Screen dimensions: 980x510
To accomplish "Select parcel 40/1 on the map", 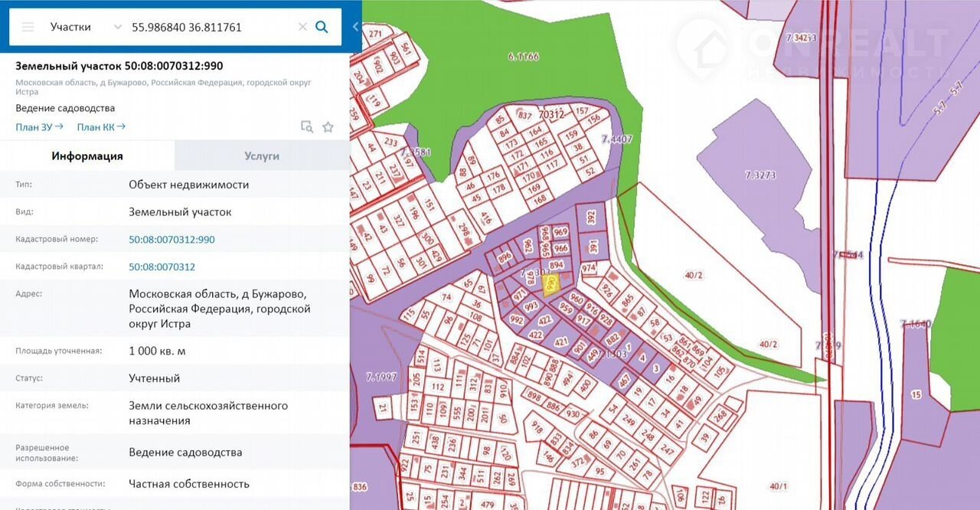I will (x=777, y=485).
